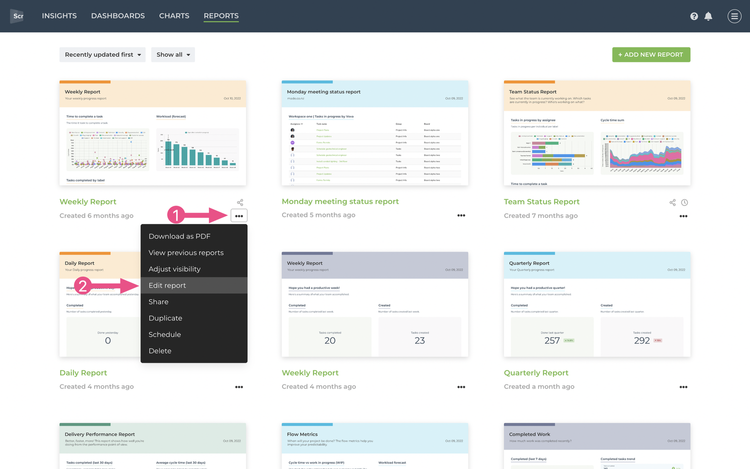750x469 pixels.
Task: Open the Daily Report title link
Action: [83, 373]
